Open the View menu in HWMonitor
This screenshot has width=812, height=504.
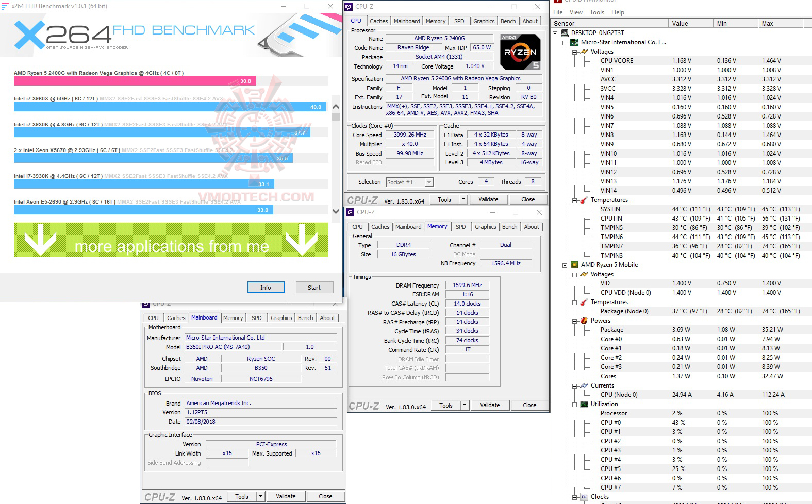(x=576, y=12)
